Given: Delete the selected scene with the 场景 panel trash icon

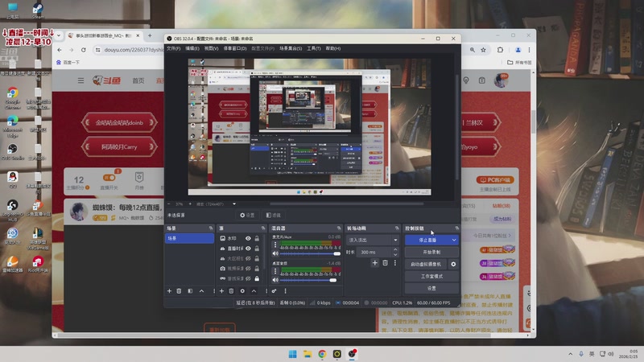Looking at the screenshot, I should (179, 291).
